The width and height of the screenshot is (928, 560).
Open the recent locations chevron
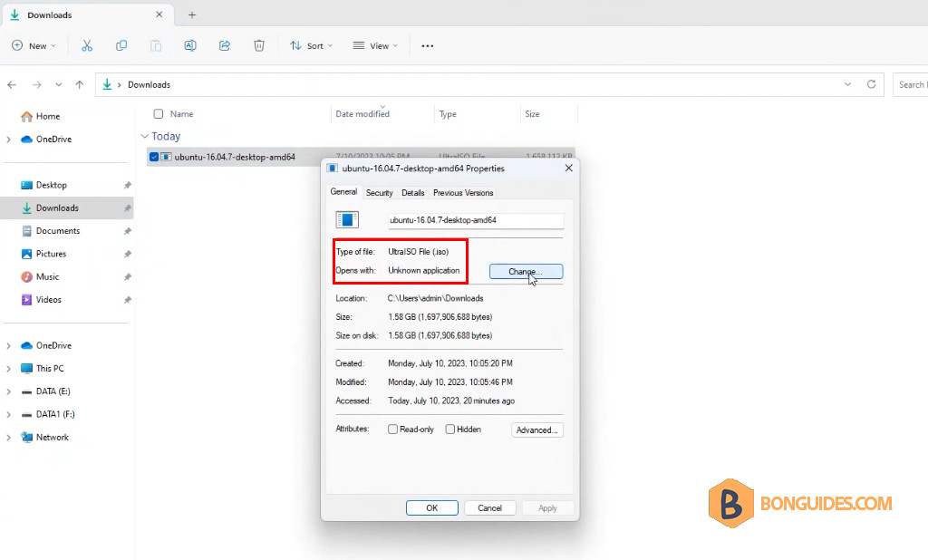pos(59,84)
